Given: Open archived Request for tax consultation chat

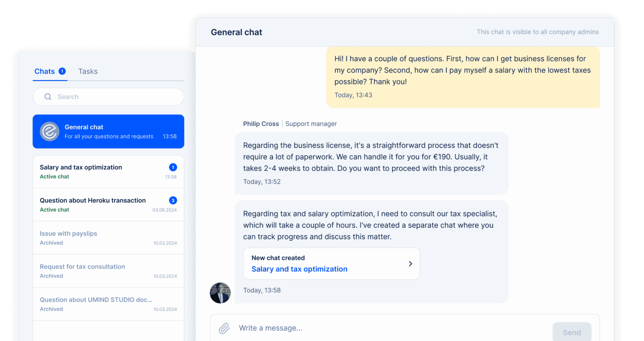Looking at the screenshot, I should 108,271.
